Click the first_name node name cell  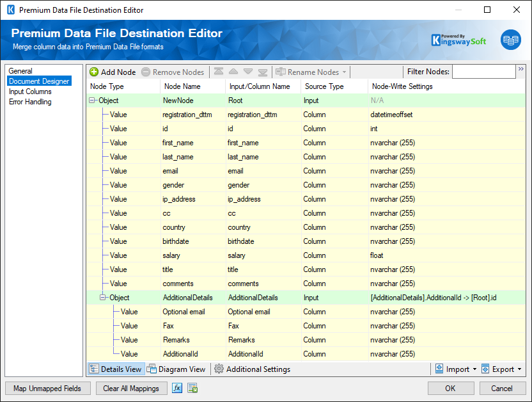pos(192,143)
